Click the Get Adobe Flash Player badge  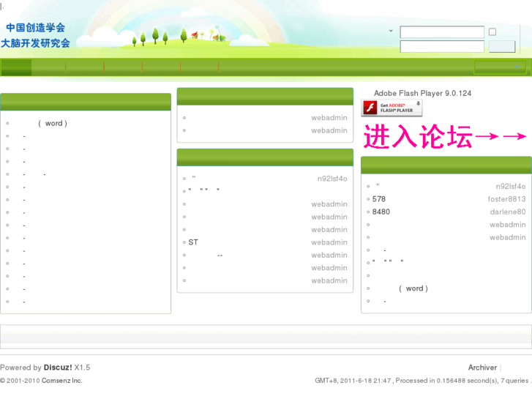coord(392,108)
